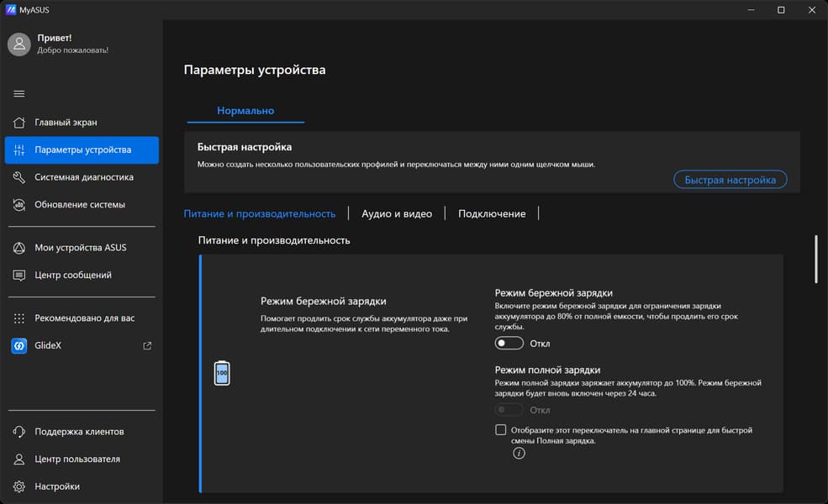Click the vertical scrollbar thumb
The image size is (828, 504).
(x=815, y=259)
